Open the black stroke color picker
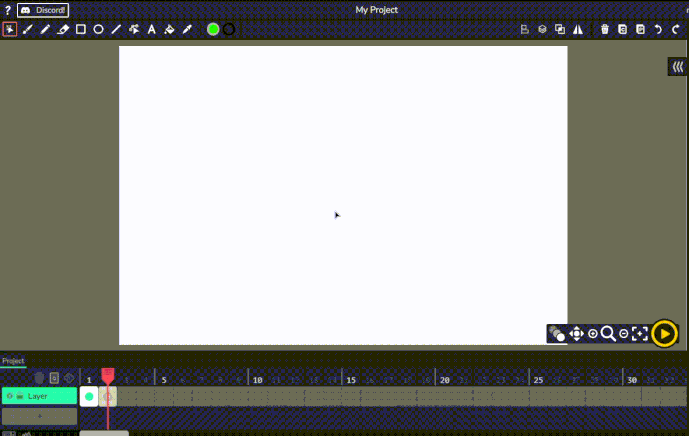 [228, 29]
